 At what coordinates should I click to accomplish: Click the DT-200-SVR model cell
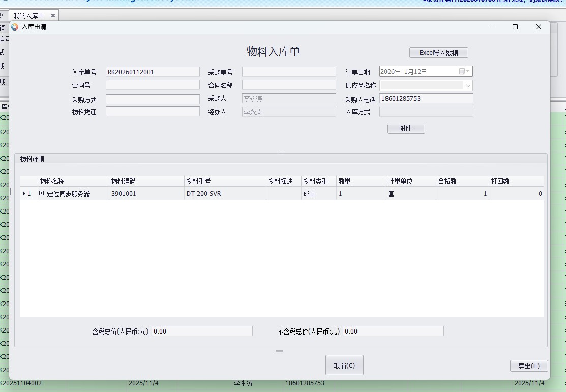[224, 194]
